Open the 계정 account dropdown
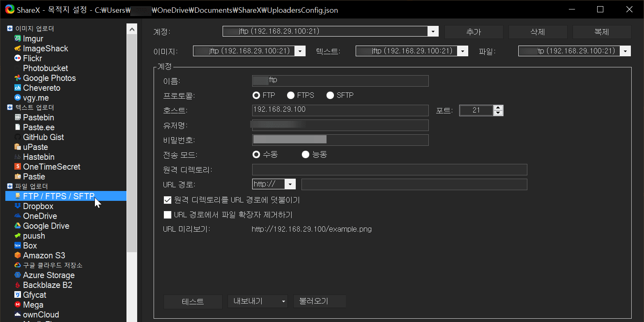Image resolution: width=644 pixels, height=322 pixels. coord(433,32)
